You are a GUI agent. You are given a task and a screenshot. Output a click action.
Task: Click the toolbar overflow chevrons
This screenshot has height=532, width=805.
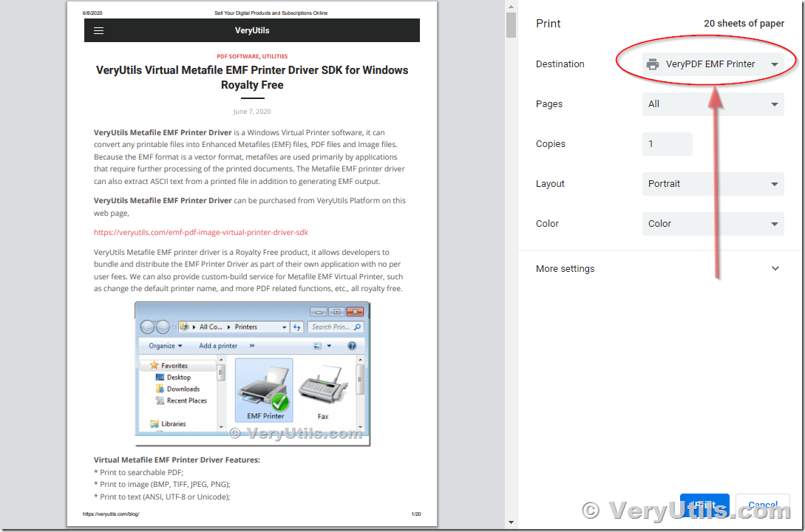[x=252, y=347]
